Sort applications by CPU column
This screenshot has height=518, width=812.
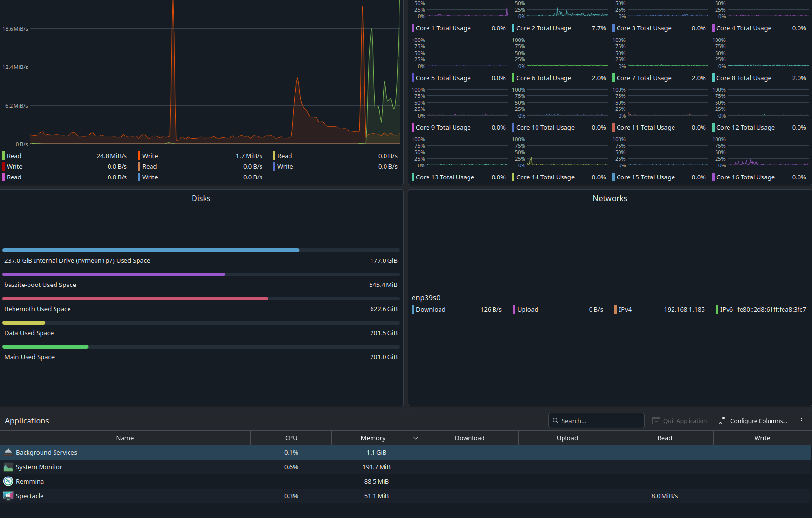click(291, 438)
